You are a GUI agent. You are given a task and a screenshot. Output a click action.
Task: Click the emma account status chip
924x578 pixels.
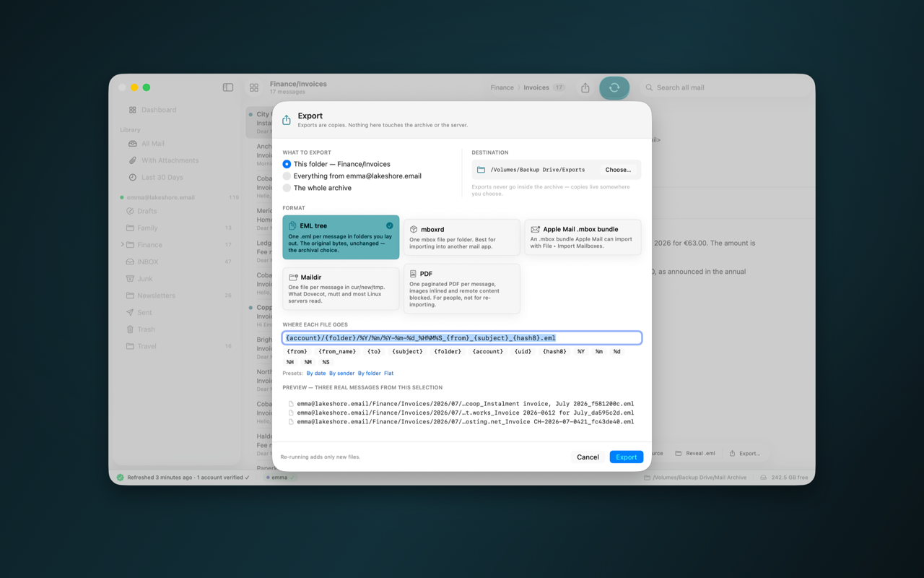(282, 478)
